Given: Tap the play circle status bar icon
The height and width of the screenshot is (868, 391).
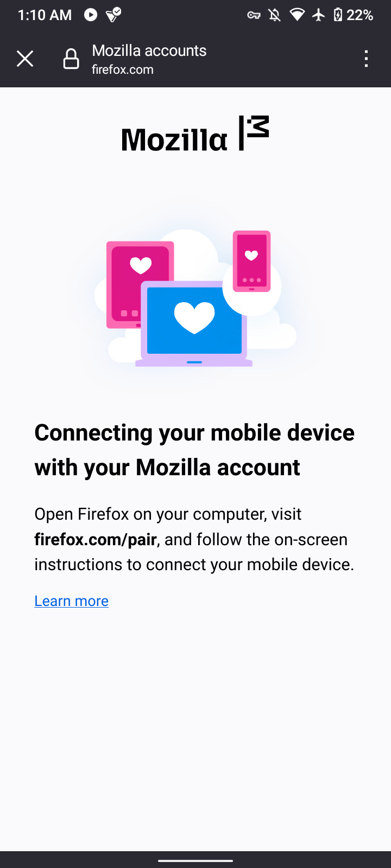Looking at the screenshot, I should point(91,15).
